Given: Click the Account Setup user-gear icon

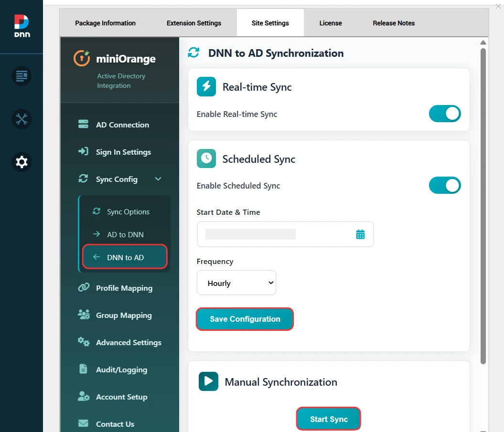Looking at the screenshot, I should [84, 396].
